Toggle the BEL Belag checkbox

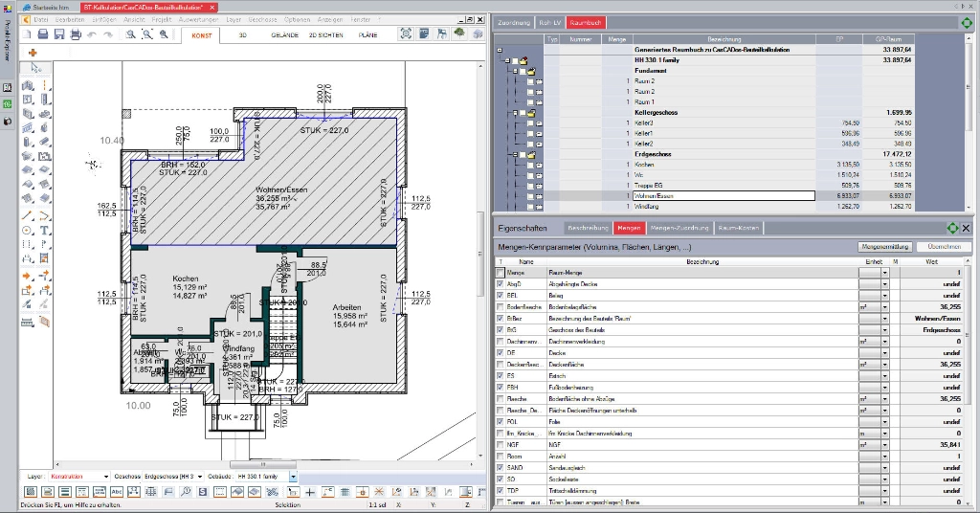pyautogui.click(x=500, y=295)
